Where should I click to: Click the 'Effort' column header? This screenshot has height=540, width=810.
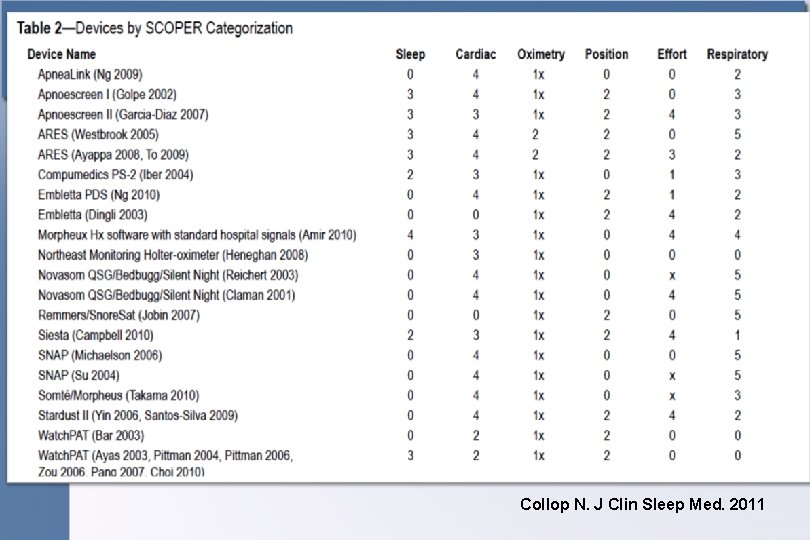pos(672,54)
